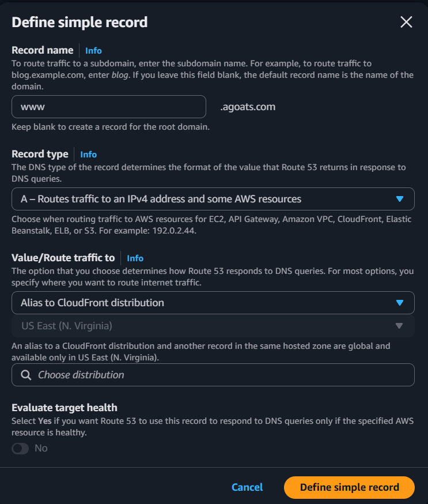Expand the Record type dropdown
Image resolution: width=428 pixels, height=504 pixels.
coord(213,199)
